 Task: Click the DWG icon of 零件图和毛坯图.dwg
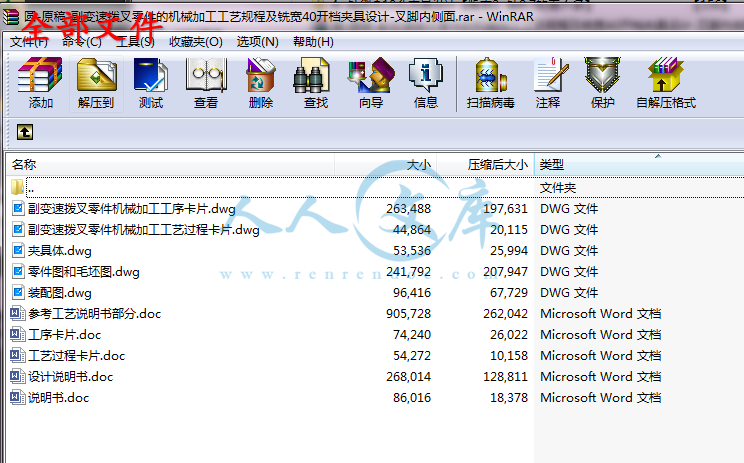point(18,271)
